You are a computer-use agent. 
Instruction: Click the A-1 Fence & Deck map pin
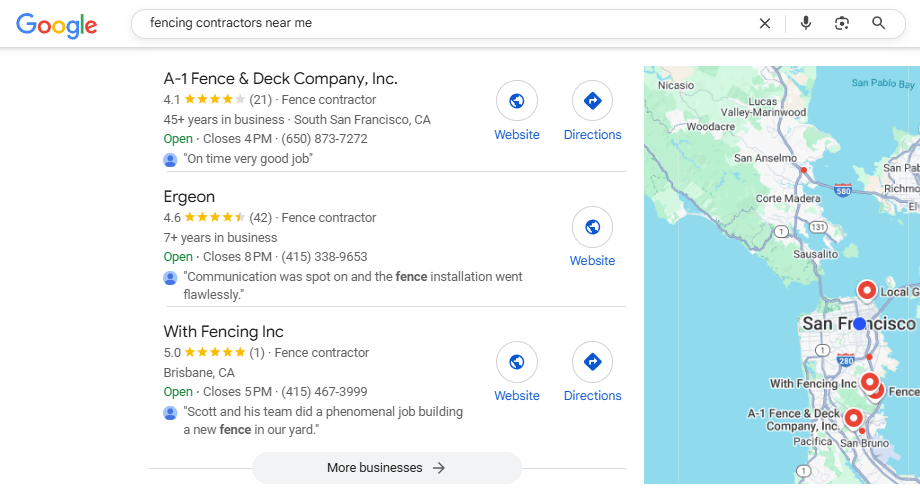(853, 419)
